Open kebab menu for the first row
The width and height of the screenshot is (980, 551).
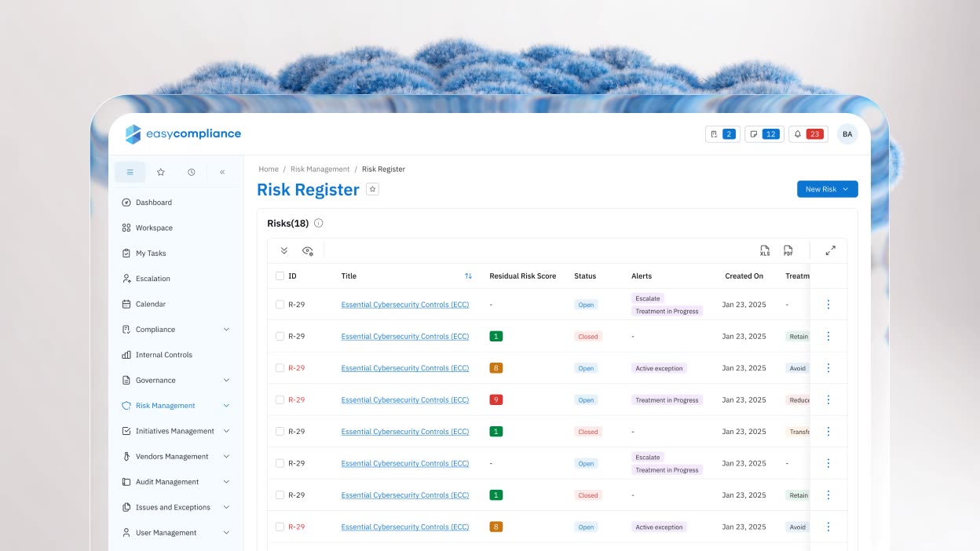point(828,305)
